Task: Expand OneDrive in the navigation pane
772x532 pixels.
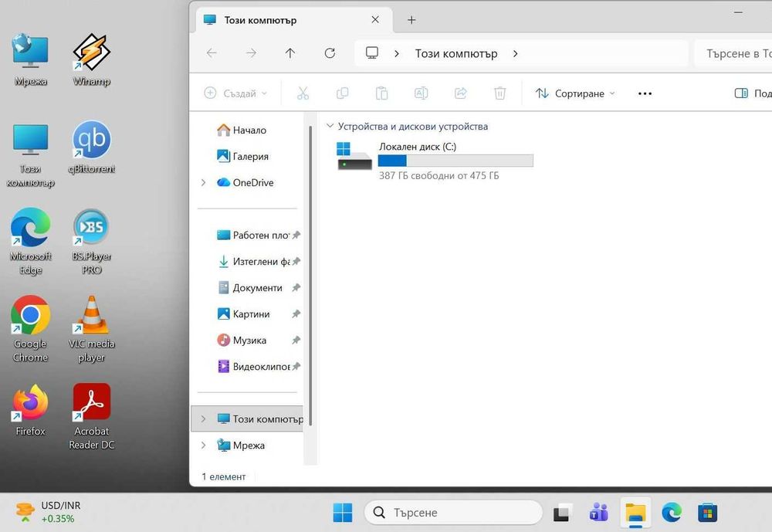Action: 203,183
